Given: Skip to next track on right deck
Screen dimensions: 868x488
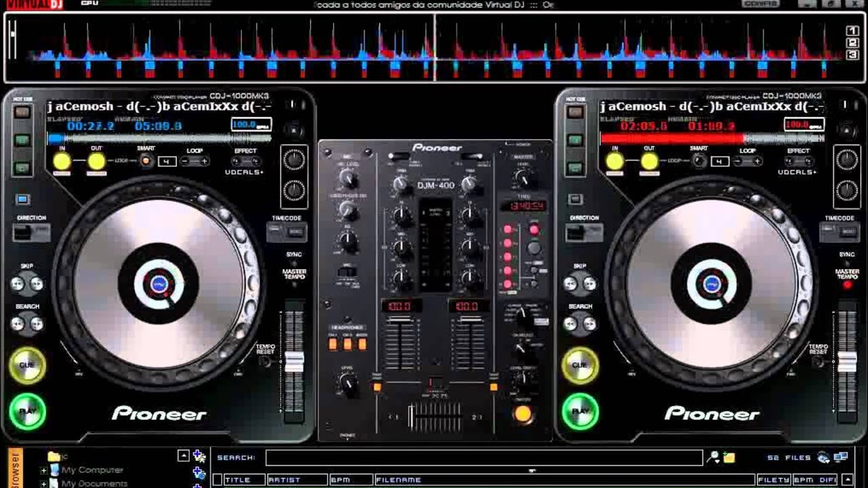Looking at the screenshot, I should tap(589, 284).
